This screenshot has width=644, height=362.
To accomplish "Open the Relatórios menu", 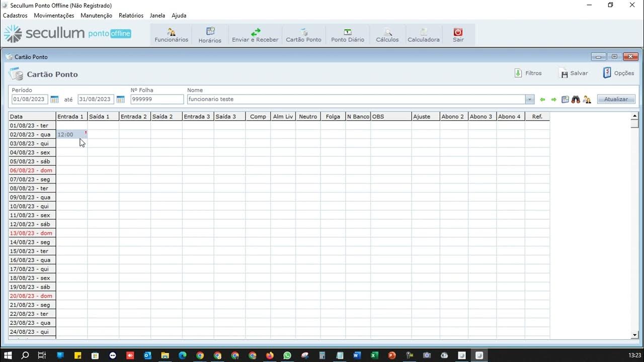I will click(131, 16).
